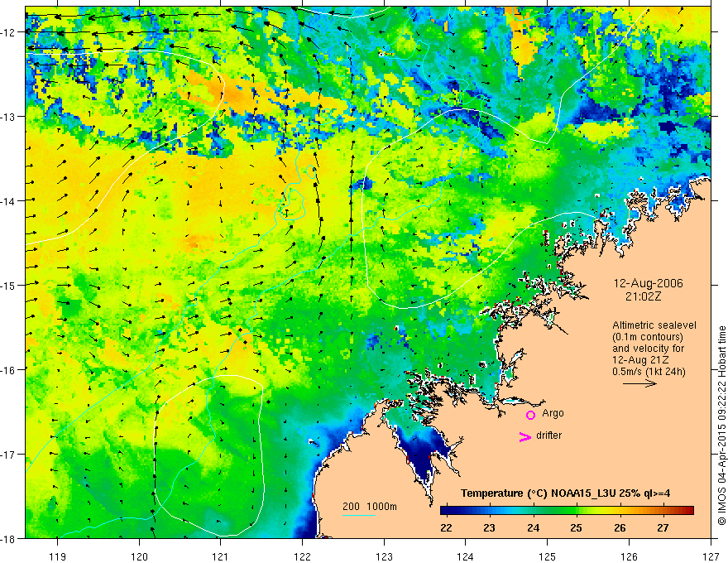Click color bar label 26

click(x=620, y=527)
